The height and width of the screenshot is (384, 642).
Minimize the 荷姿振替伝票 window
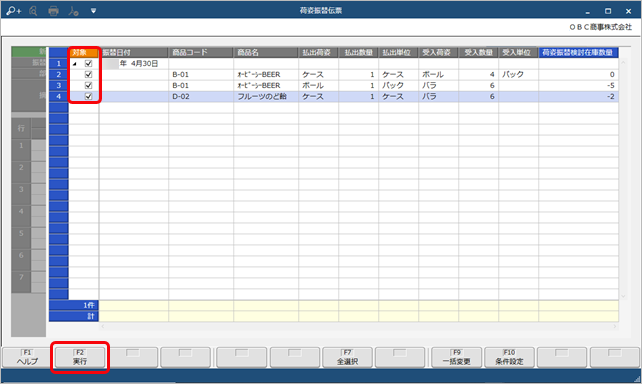click(588, 11)
